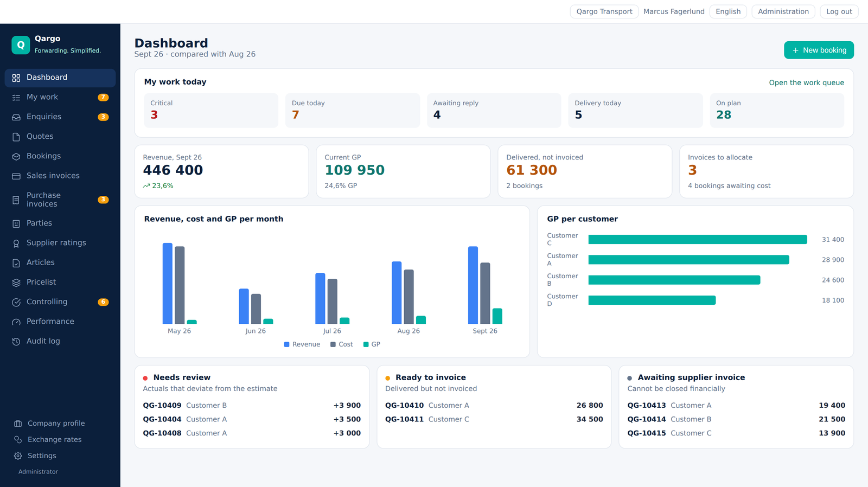Click the Performance gauge icon
The image size is (868, 487).
click(16, 322)
